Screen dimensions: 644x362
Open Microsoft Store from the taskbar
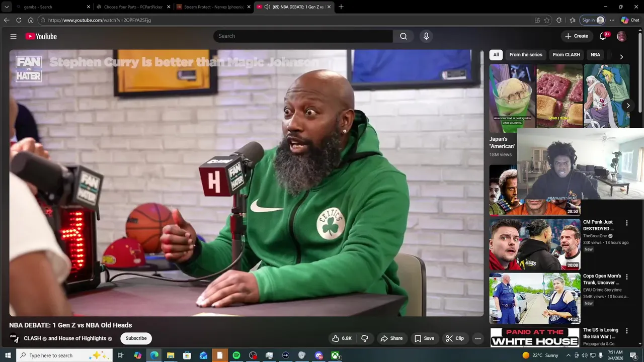187,355
